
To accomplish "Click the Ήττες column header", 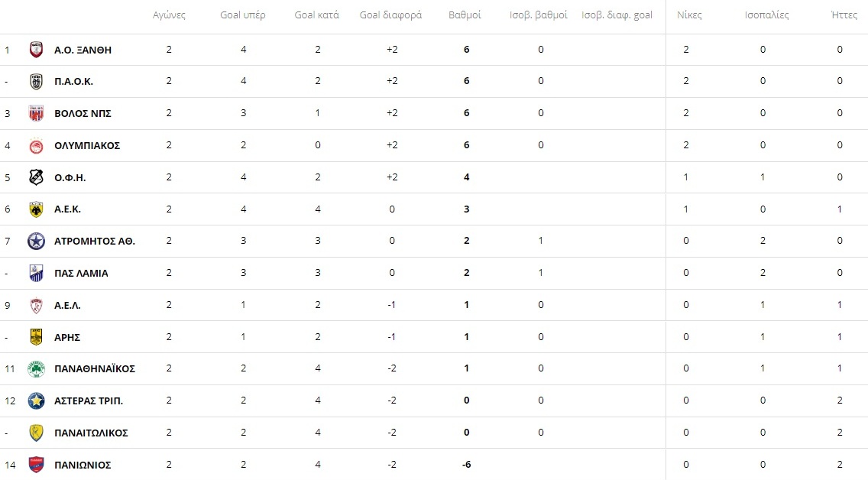I will pyautogui.click(x=844, y=15).
